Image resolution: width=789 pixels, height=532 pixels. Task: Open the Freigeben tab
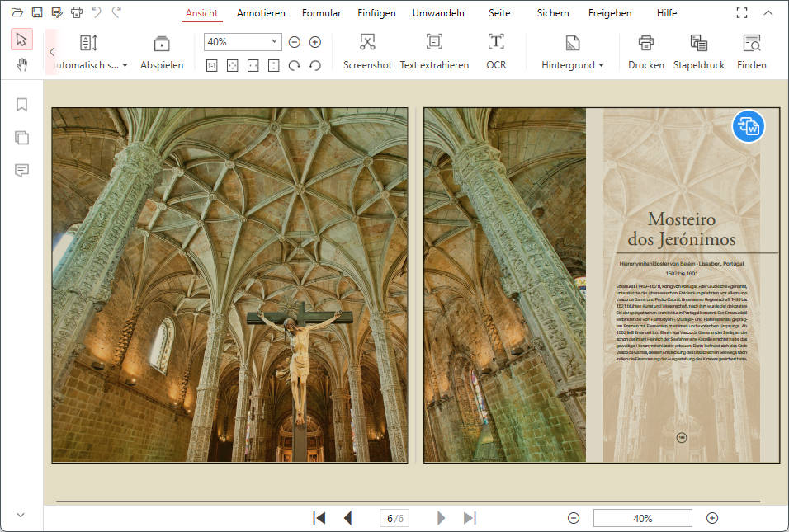pyautogui.click(x=610, y=13)
